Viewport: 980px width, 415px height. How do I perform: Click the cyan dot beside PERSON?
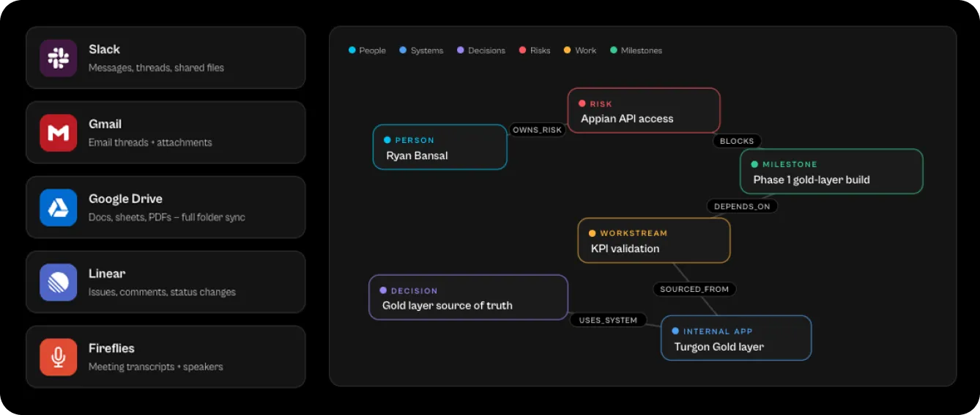(387, 140)
